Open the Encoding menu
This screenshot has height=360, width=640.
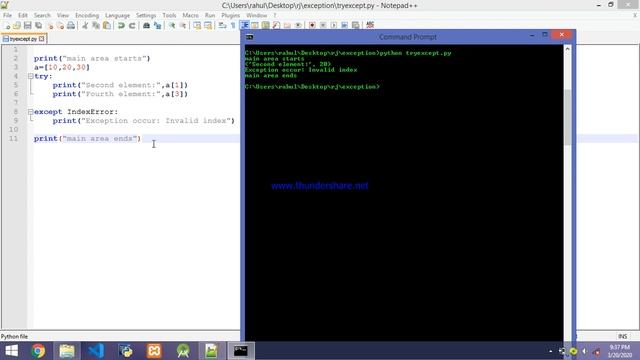[x=87, y=15]
